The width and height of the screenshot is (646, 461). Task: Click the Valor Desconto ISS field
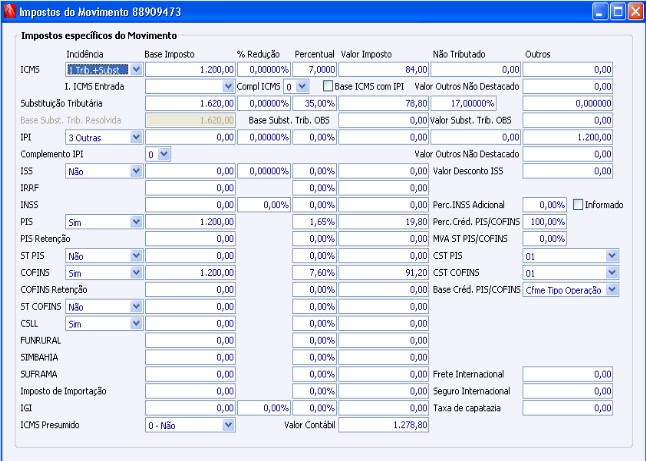568,171
